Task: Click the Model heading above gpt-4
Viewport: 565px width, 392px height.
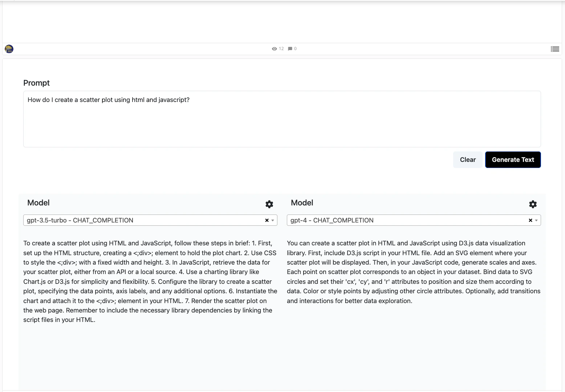Action: [302, 203]
